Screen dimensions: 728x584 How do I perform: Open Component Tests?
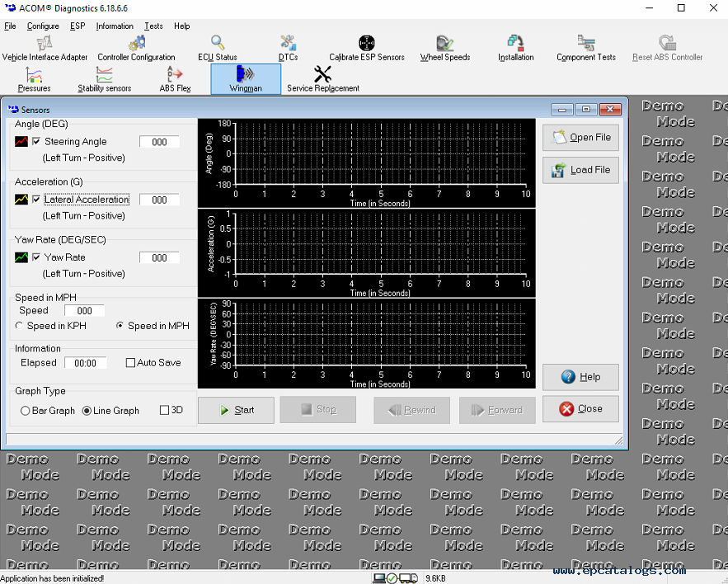(x=586, y=49)
